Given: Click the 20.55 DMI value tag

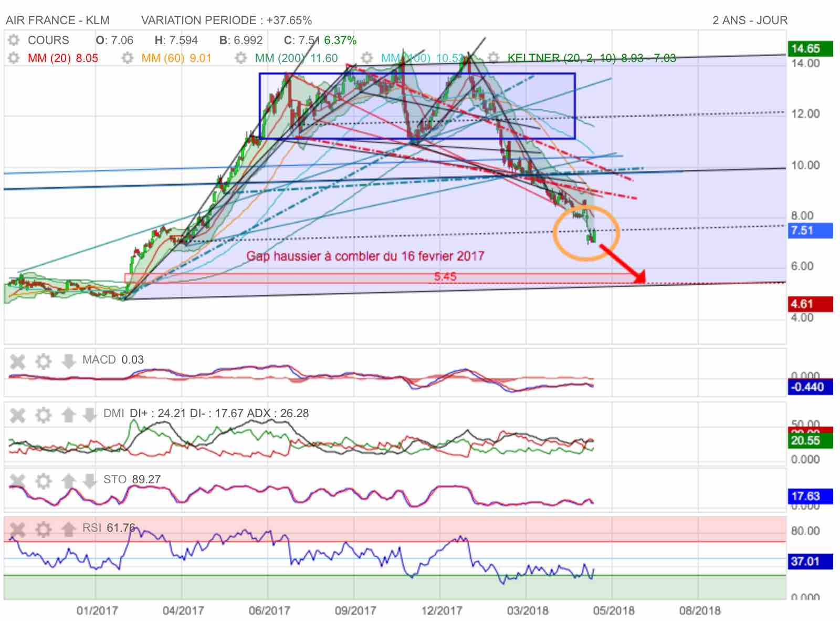Looking at the screenshot, I should 810,440.
